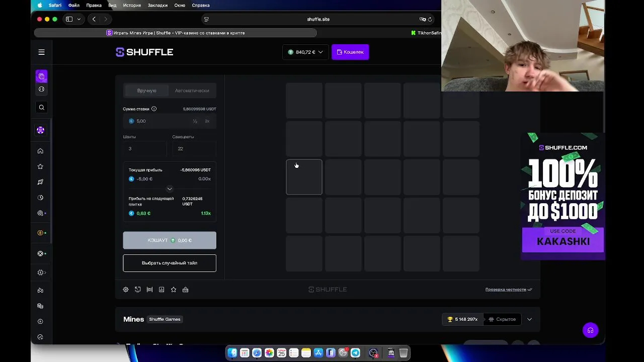644x362 pixels.
Task: Open the sports ball icon in sidebar
Action: point(42,89)
